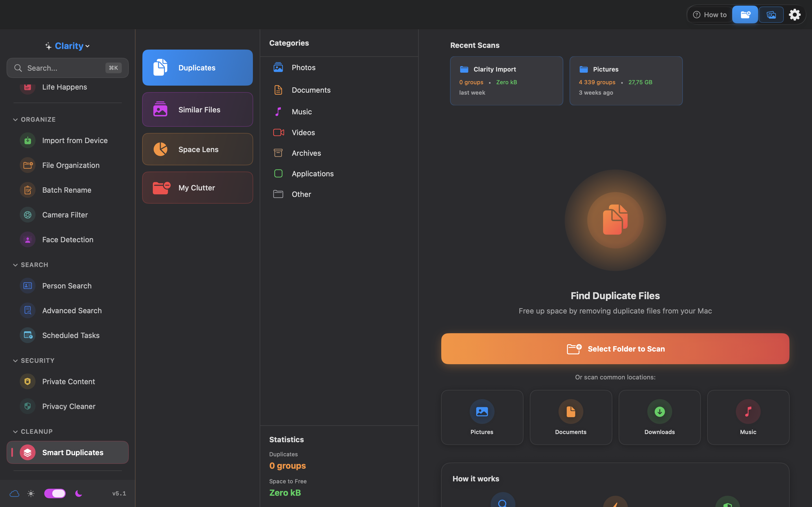Click the Select Folder to Scan button

tap(615, 349)
